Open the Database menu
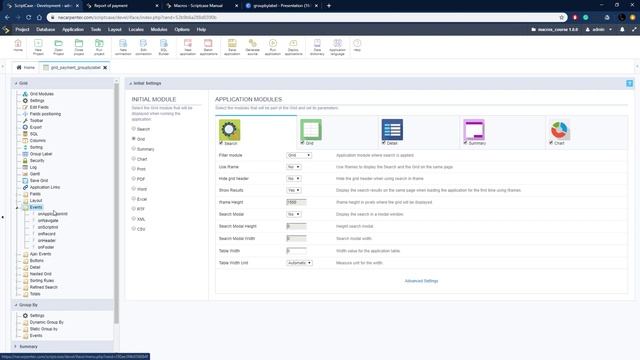 [x=45, y=29]
